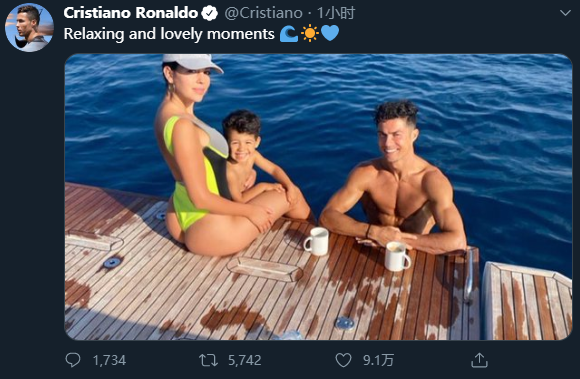Click the verified checkmark badge
Viewport: 580px width, 379px height.
(x=210, y=14)
